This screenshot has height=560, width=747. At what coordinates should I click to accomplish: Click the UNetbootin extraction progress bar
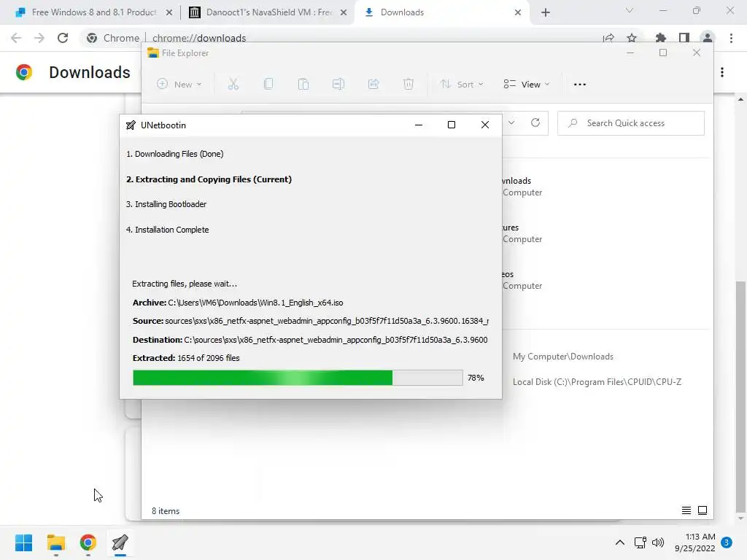[298, 378]
